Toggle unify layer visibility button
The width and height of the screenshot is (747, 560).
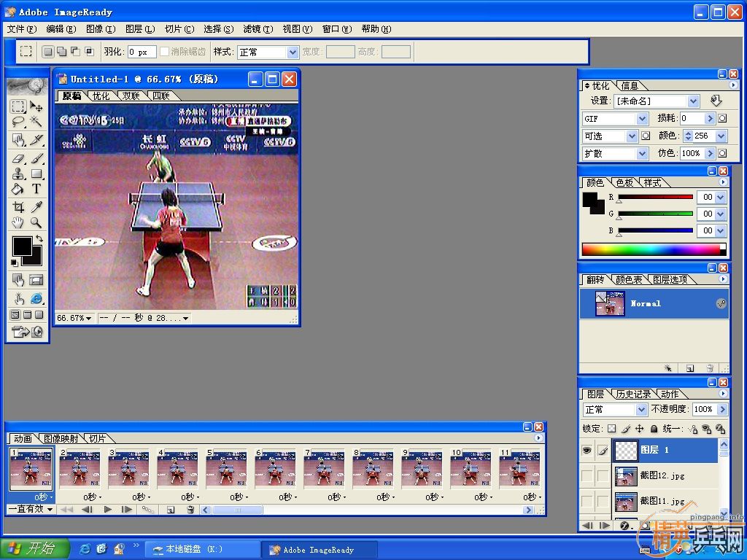point(706,429)
